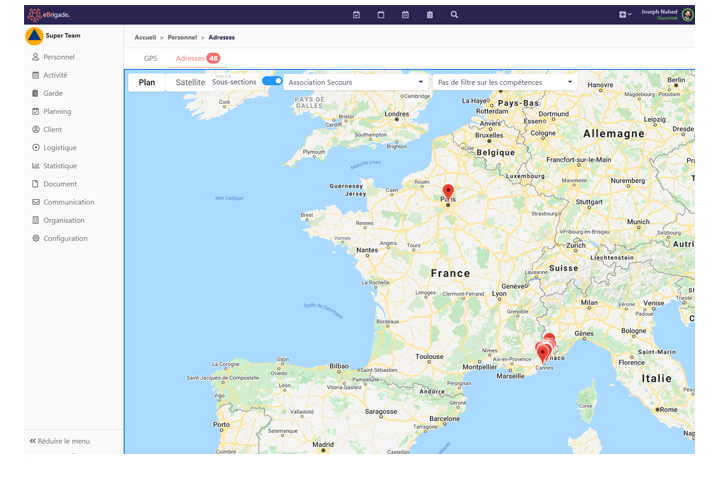The width and height of the screenshot is (720, 500).
Task: Open the Communication menu
Action: (x=68, y=202)
